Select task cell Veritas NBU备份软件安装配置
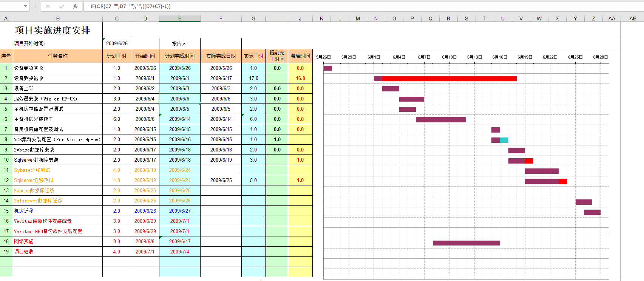Image resolution: width=644 pixels, height=281 pixels. pyautogui.click(x=58, y=231)
